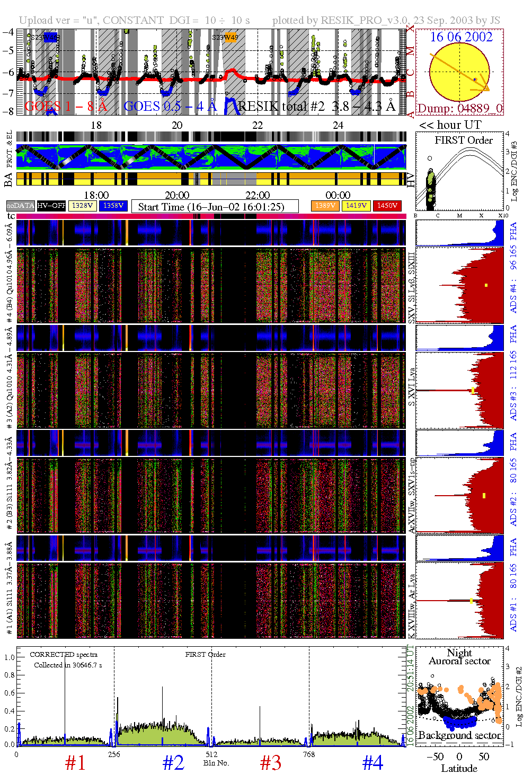Select the noDATA legend box

tap(21, 206)
